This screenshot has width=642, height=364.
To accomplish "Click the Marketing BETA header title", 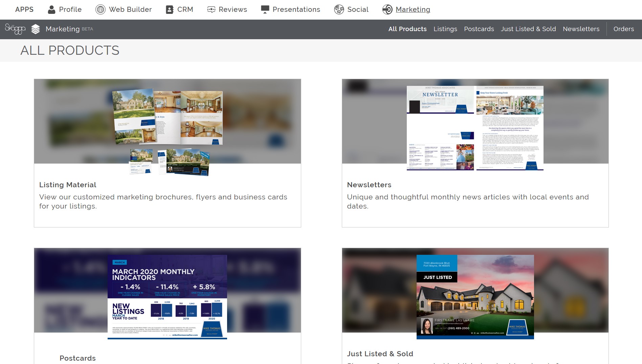I will click(69, 29).
